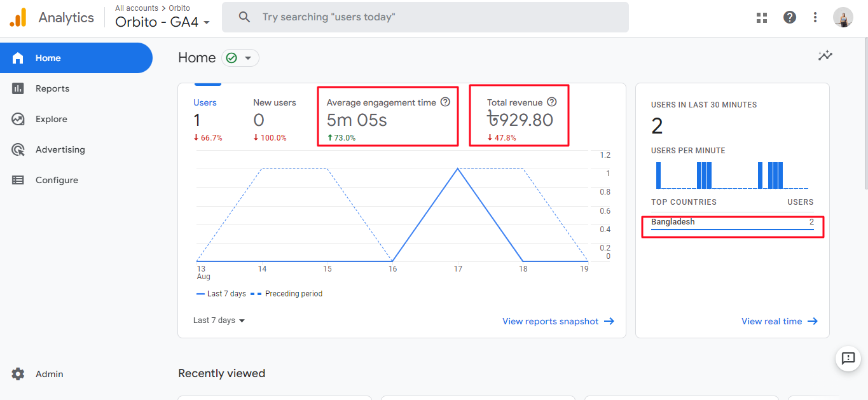Show help for Total revenue
The height and width of the screenshot is (400, 868).
pos(551,102)
